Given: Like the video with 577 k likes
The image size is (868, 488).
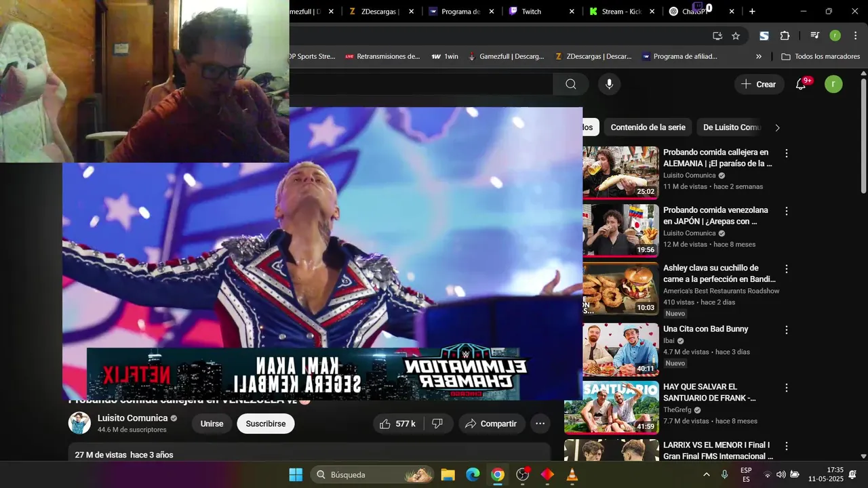Looking at the screenshot, I should (x=397, y=424).
